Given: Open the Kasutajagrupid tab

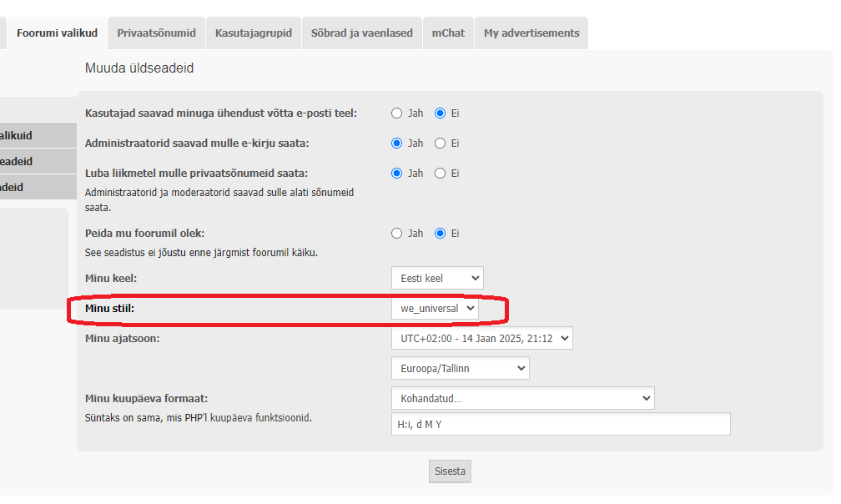Looking at the screenshot, I should tap(253, 33).
